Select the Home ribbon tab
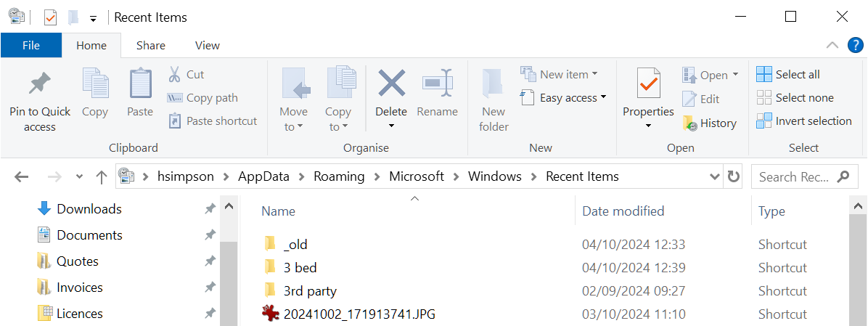Viewport: 868px width, 326px height. [x=91, y=46]
